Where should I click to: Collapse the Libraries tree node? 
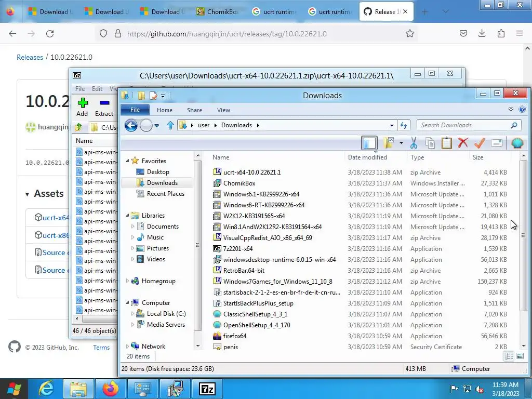pos(128,216)
